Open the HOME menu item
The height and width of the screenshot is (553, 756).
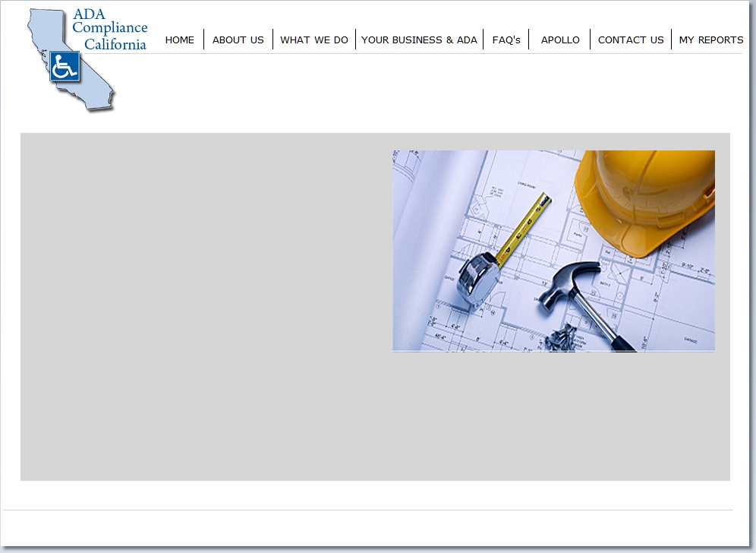click(x=180, y=40)
